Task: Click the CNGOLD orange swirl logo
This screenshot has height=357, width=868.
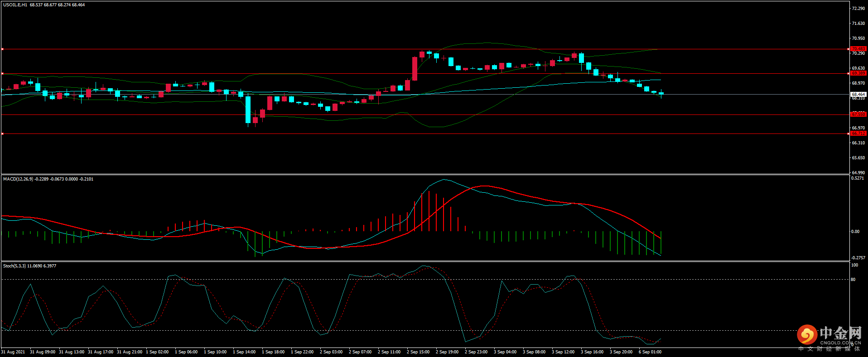Action: (x=807, y=335)
